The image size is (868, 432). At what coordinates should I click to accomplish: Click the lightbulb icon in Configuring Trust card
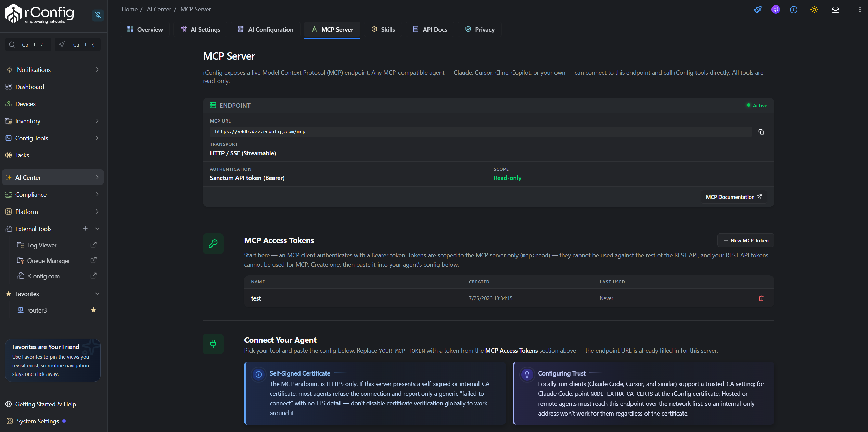pyautogui.click(x=527, y=374)
